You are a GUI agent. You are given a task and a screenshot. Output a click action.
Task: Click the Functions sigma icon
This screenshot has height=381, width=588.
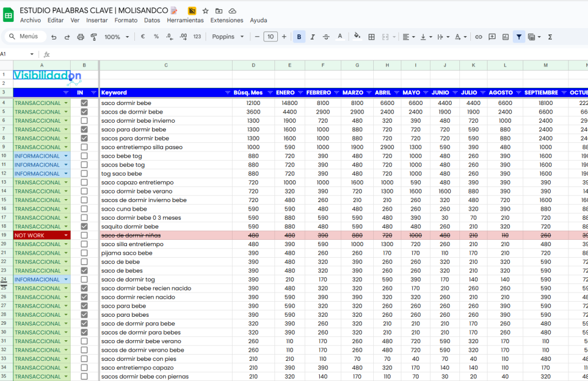[x=550, y=37]
